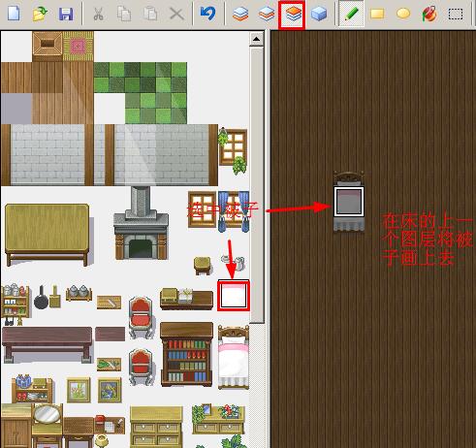This screenshot has height=448, width=476.
Task: Select the blue curtained window tile
Action: [234, 211]
